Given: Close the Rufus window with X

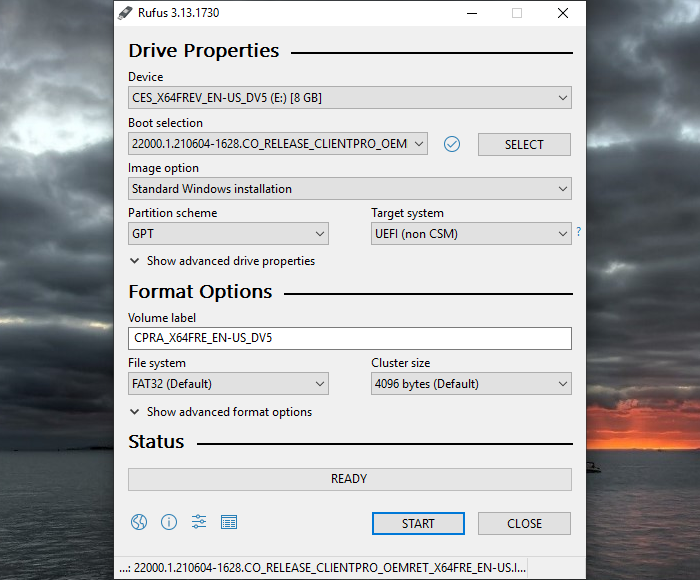Looking at the screenshot, I should click(x=563, y=13).
